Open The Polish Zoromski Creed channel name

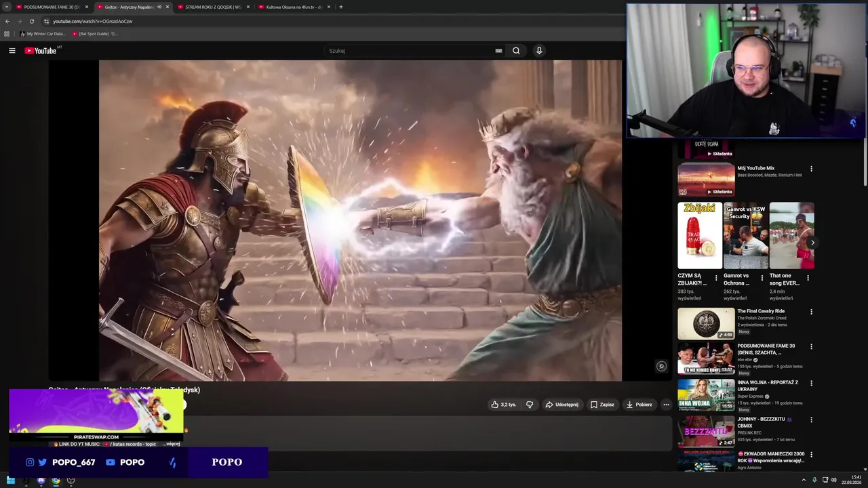(762, 318)
